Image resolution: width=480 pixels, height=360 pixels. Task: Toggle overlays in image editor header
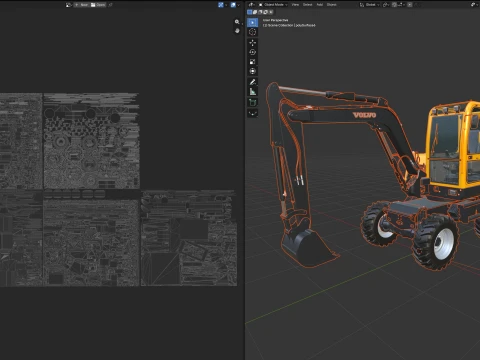[233, 5]
